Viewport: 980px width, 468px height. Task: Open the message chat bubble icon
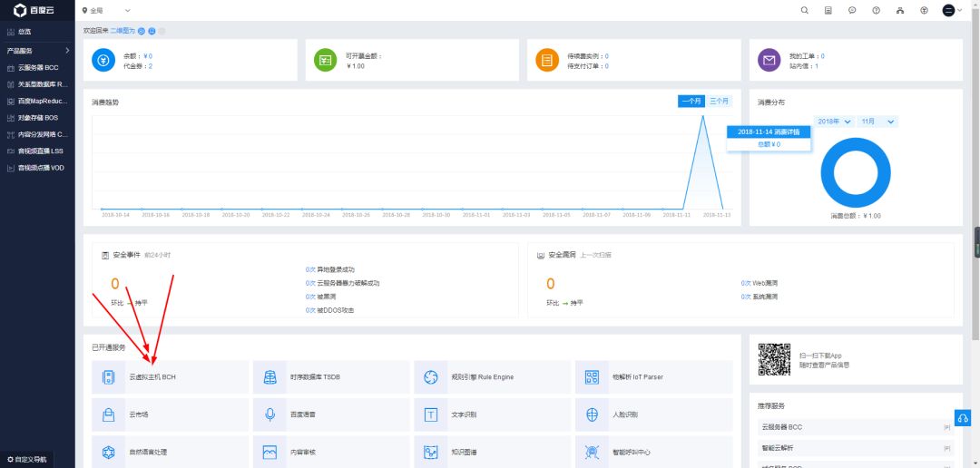coord(852,10)
